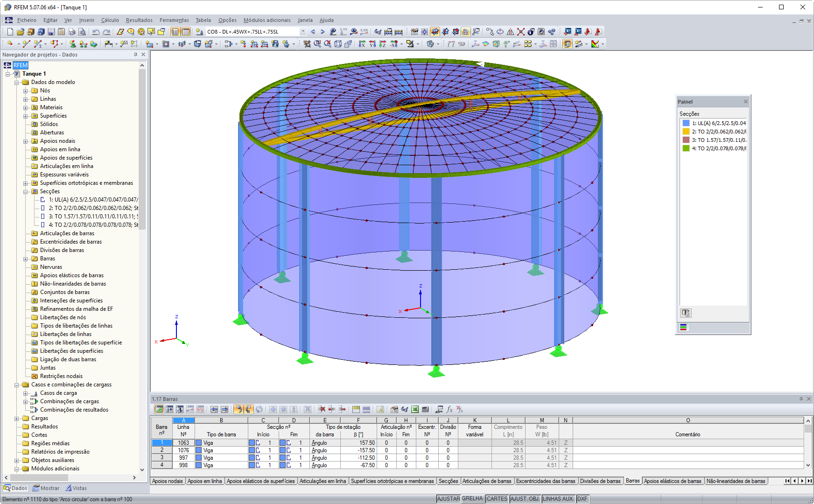Open the Cálculo menu
Image resolution: width=814 pixels, height=504 pixels.
tap(110, 20)
